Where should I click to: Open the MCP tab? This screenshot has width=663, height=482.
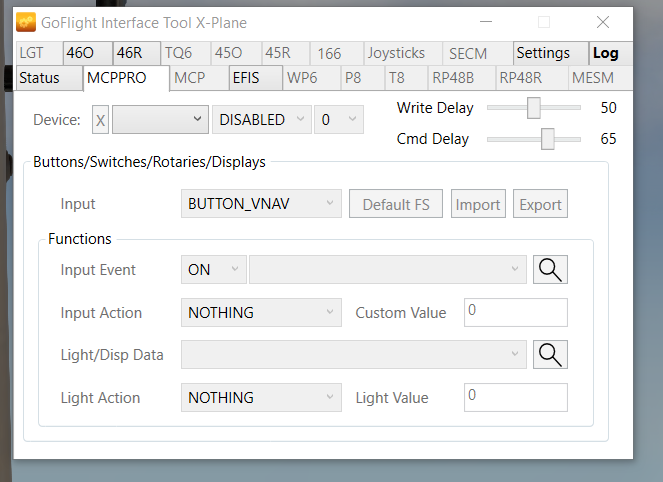tap(188, 78)
